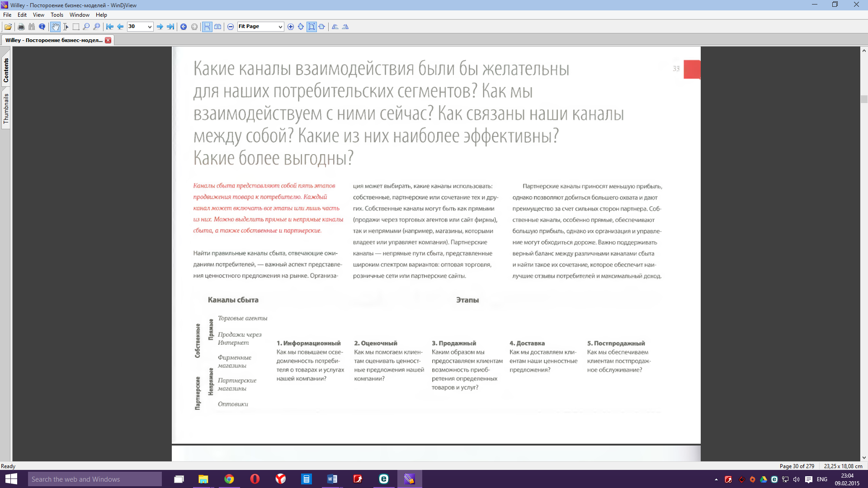Rotate the page right
868x488 pixels.
coord(345,27)
